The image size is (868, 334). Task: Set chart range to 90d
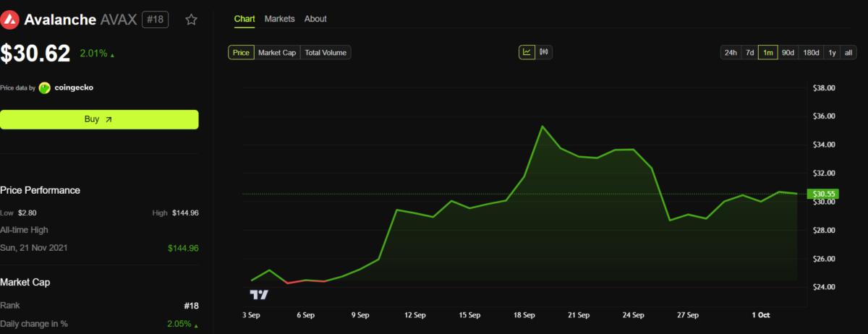[x=788, y=52]
